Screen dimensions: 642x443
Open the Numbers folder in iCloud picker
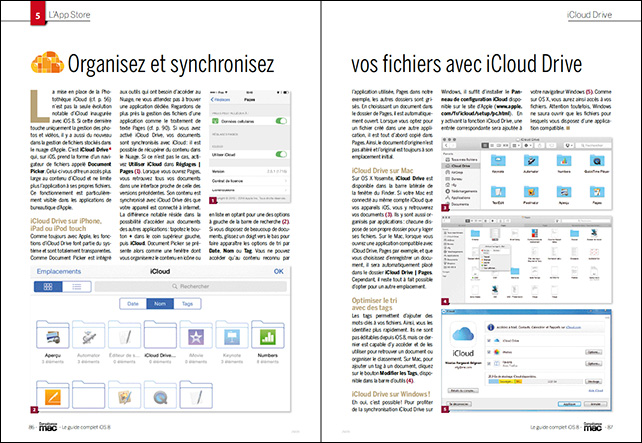click(268, 334)
